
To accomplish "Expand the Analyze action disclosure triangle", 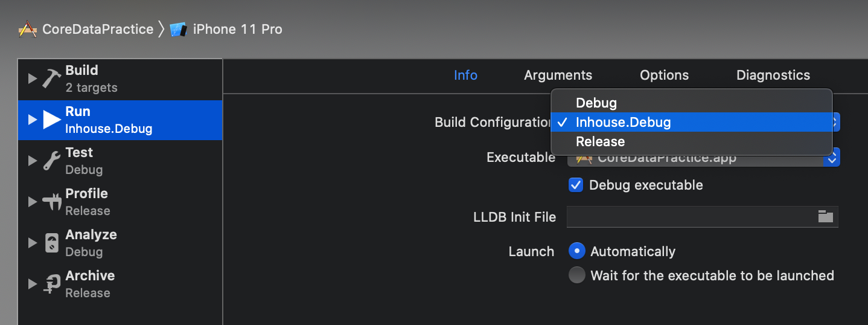I will click(x=33, y=243).
